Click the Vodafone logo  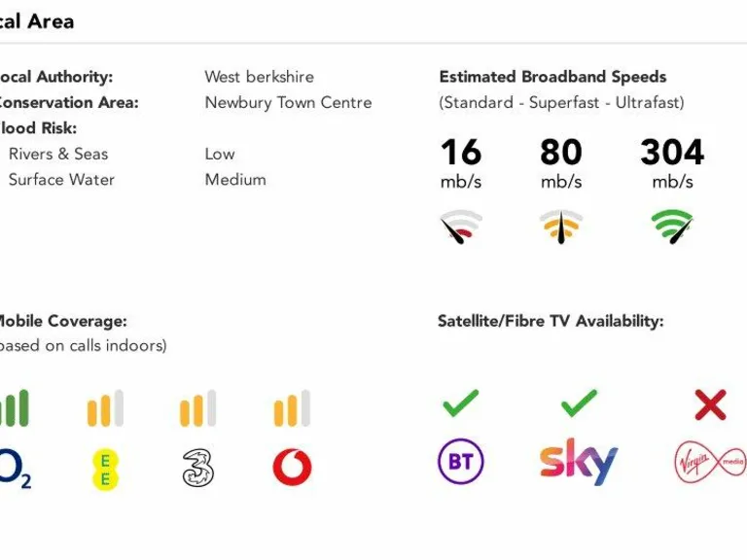292,468
